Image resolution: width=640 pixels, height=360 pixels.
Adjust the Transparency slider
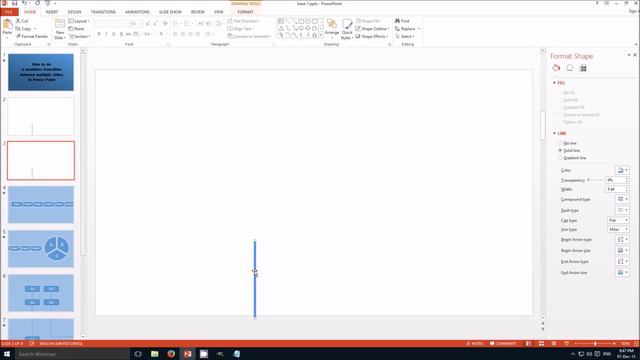point(596,180)
